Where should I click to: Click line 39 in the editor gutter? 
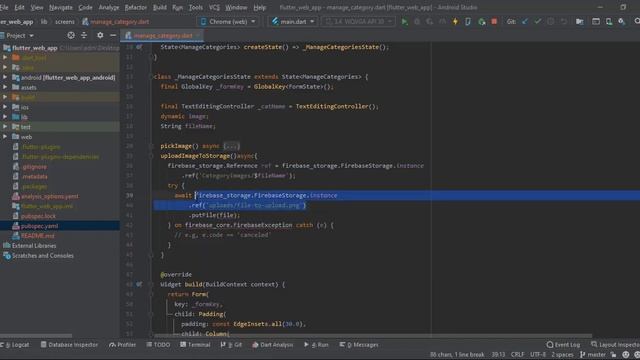(x=129, y=195)
